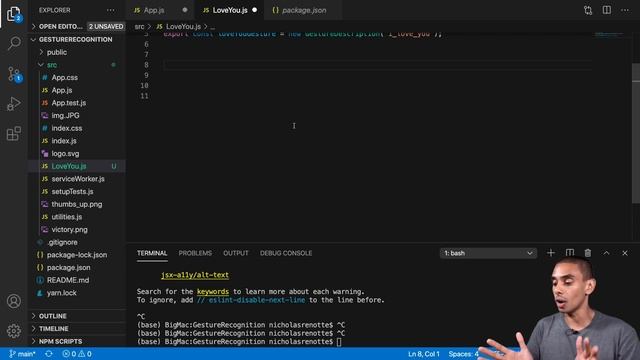
Task: Open index.css in the file tree
Action: [x=67, y=128]
